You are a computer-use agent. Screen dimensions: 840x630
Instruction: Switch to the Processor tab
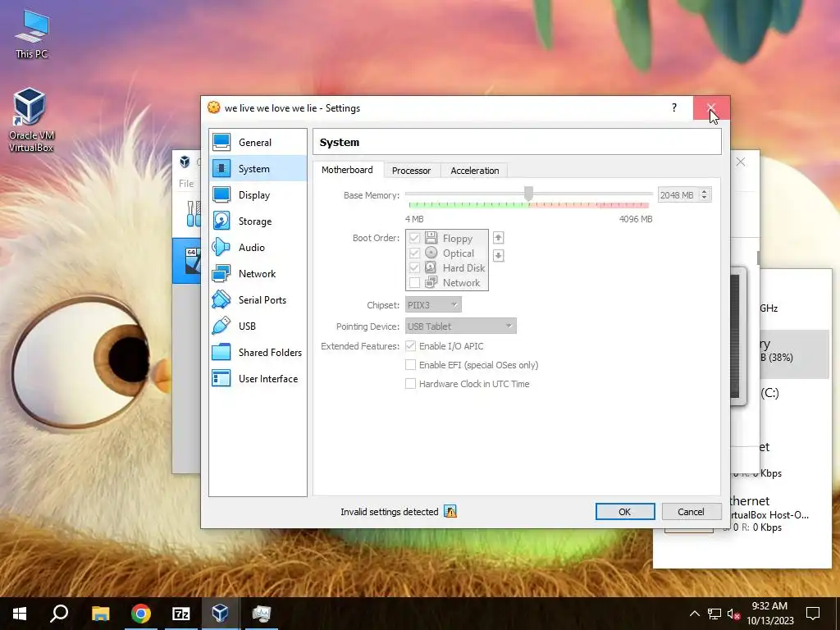point(412,171)
